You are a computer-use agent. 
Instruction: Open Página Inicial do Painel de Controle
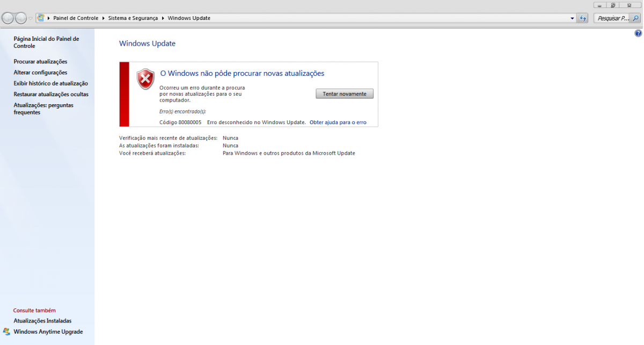tap(46, 42)
